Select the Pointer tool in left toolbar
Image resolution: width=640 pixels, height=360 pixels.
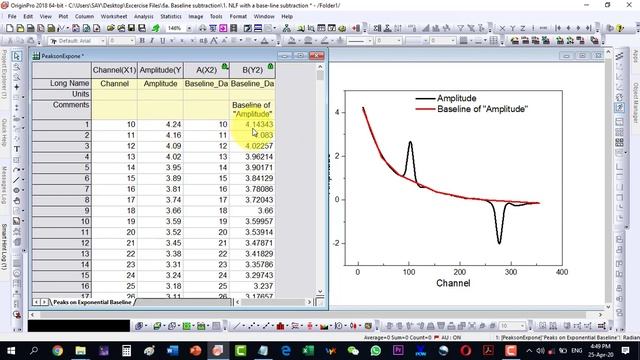(16, 56)
